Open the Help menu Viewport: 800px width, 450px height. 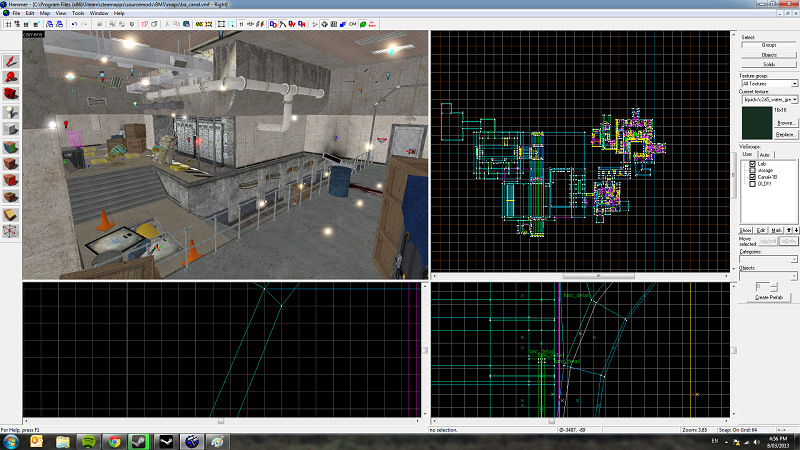pos(119,13)
